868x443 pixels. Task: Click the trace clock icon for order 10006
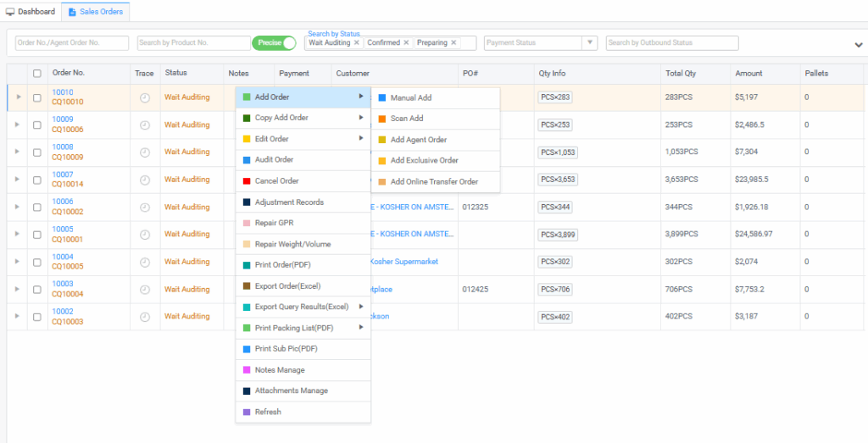(145, 207)
